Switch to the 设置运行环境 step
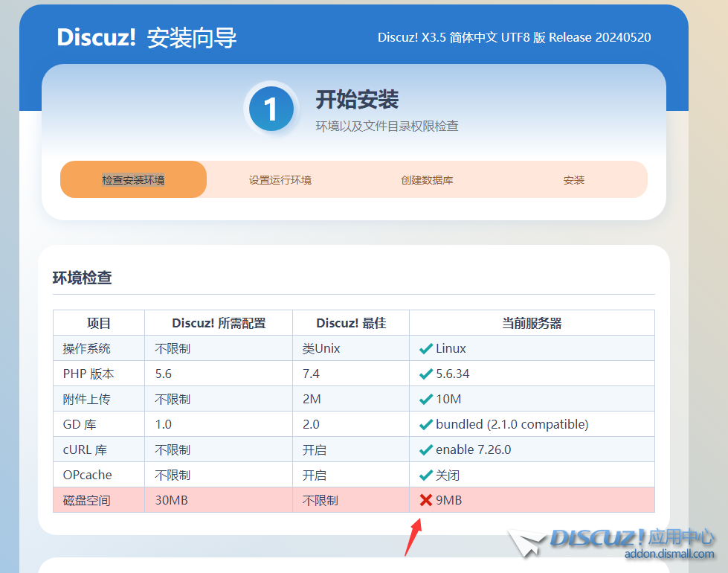 pos(280,180)
